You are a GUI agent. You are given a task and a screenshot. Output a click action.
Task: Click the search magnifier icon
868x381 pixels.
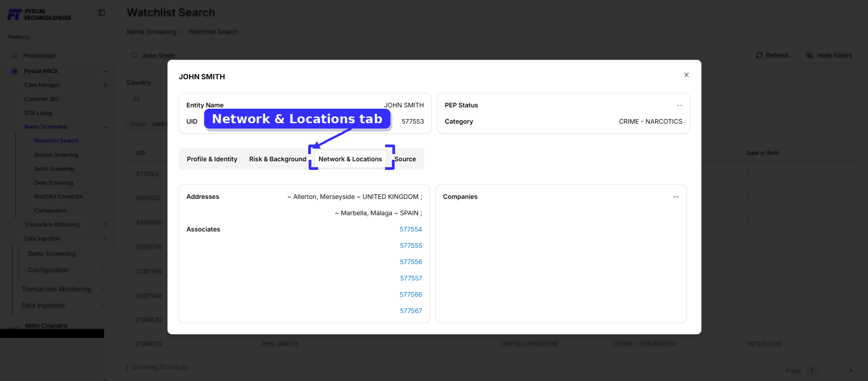134,55
